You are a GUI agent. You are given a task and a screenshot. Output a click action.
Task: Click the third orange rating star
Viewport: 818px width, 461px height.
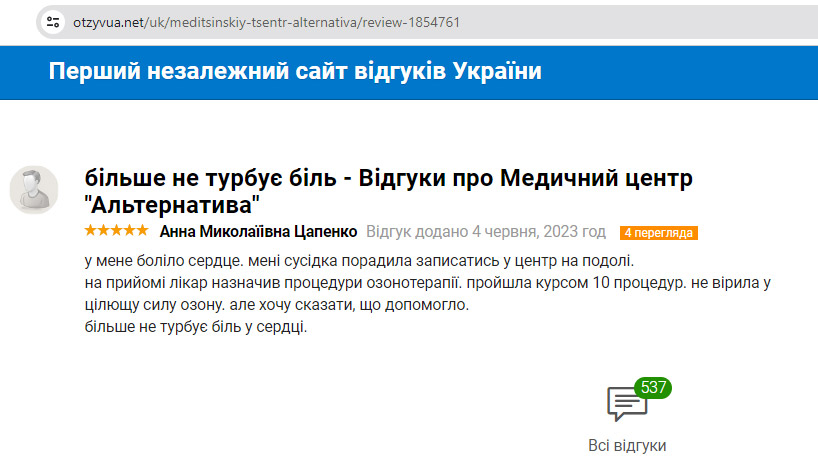pos(117,232)
